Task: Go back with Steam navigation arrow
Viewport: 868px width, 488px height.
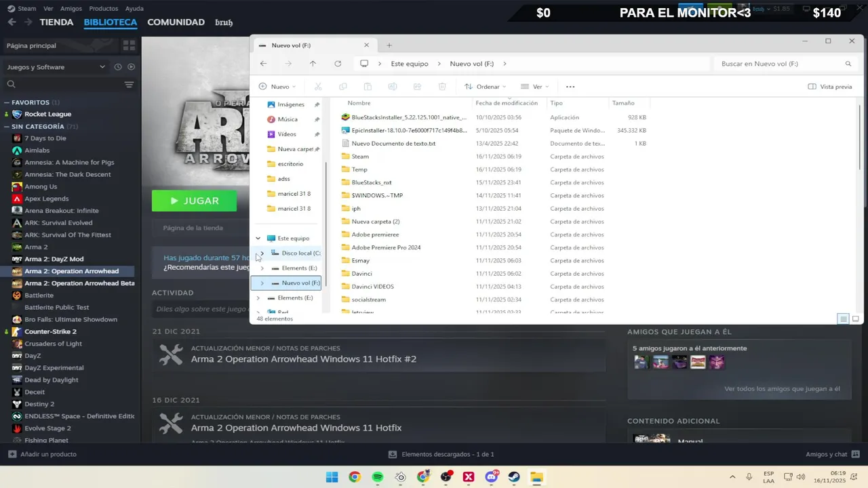Action: (x=12, y=22)
